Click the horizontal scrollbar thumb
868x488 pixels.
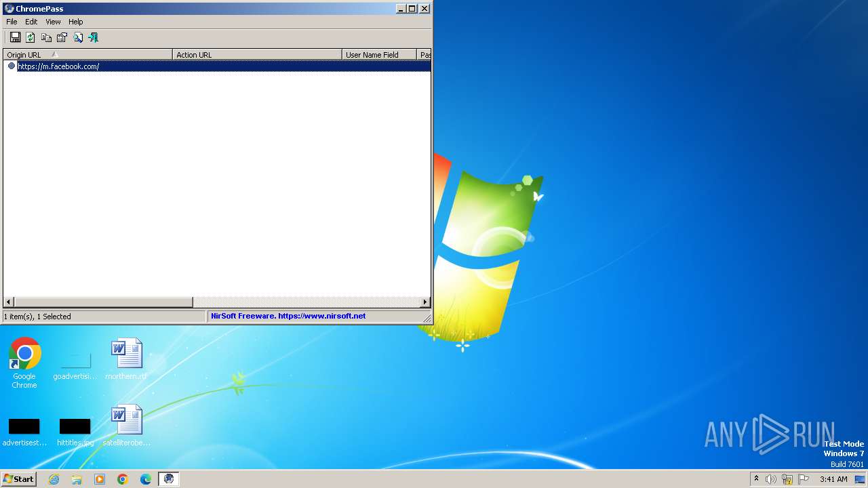[104, 302]
